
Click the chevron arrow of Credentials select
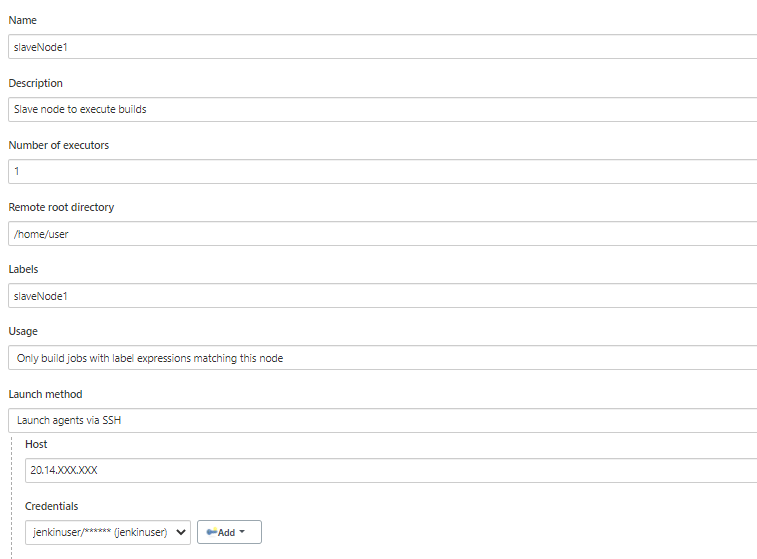click(181, 532)
